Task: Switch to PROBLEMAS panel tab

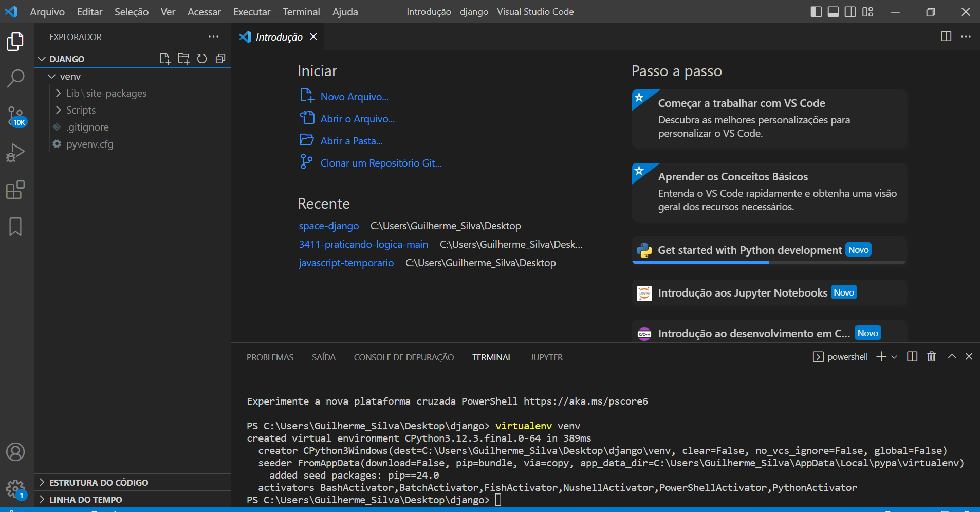Action: [x=270, y=357]
